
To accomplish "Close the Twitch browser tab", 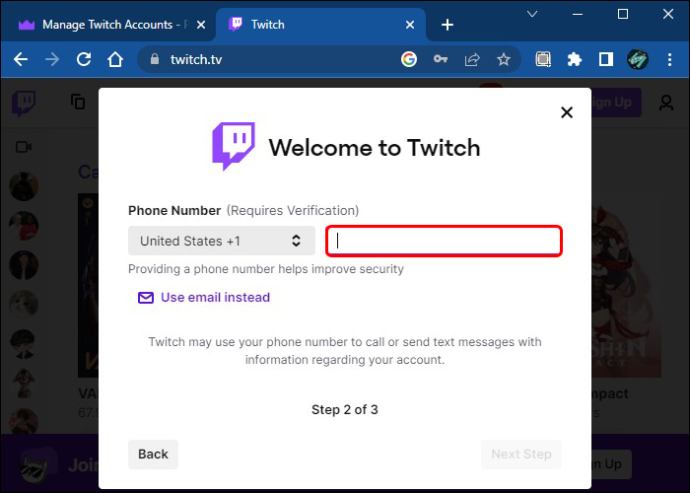I will (410, 25).
